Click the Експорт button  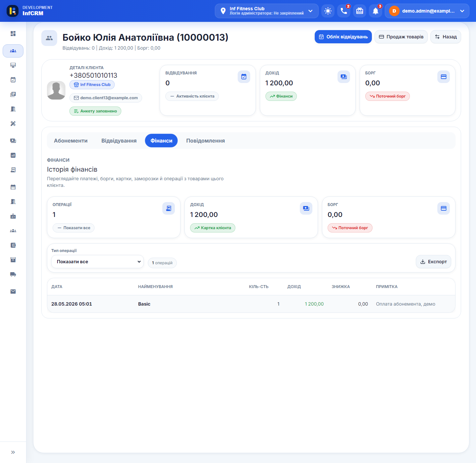click(433, 262)
